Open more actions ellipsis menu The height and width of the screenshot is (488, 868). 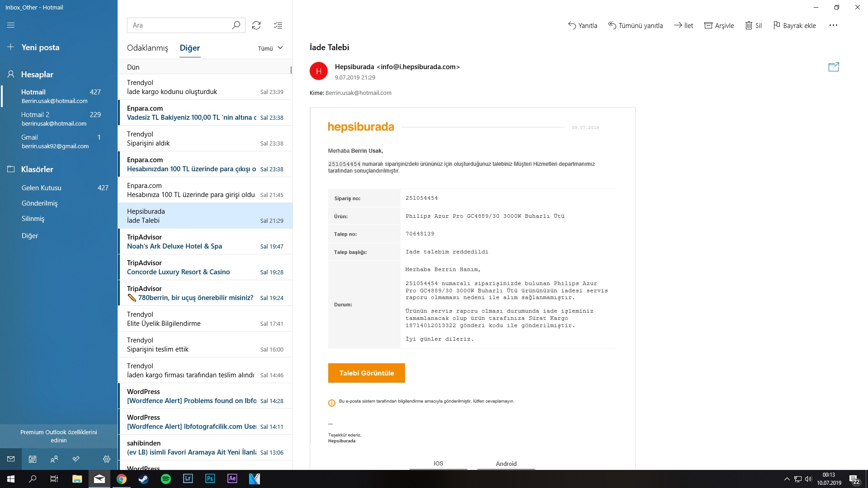(833, 25)
